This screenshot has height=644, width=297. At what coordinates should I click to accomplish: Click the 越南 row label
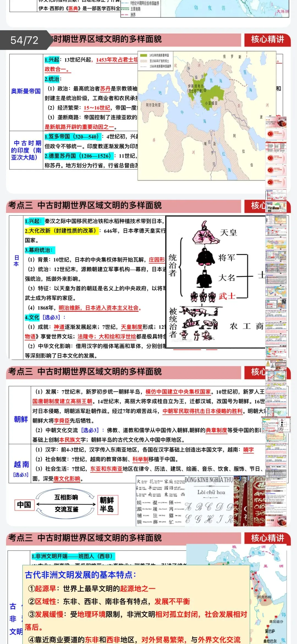click(21, 465)
